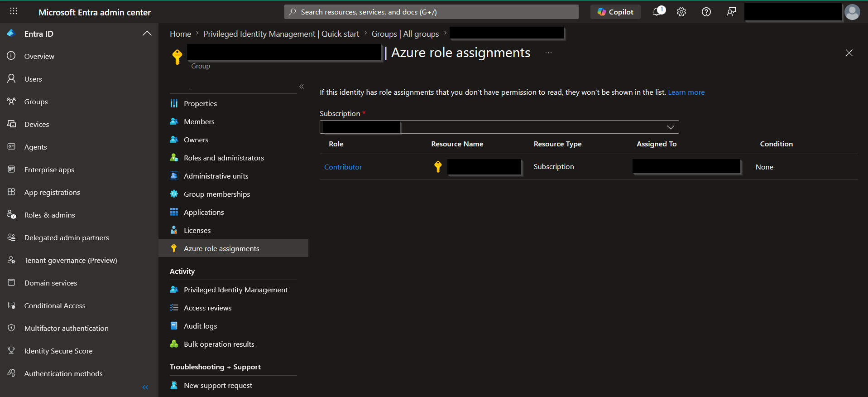Viewport: 868px width, 397px height.
Task: Go to Home in the breadcrumb
Action: tap(180, 34)
